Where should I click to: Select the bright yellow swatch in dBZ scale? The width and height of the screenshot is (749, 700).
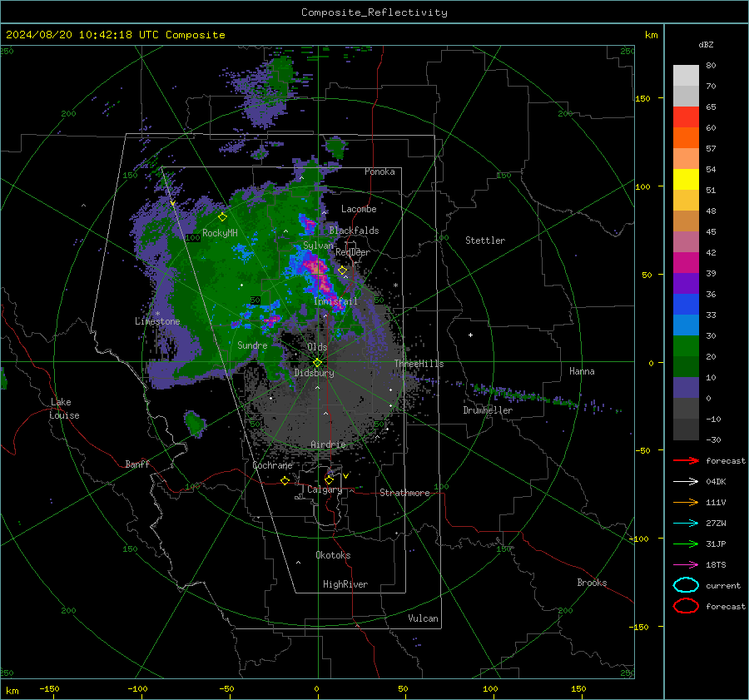click(x=686, y=179)
